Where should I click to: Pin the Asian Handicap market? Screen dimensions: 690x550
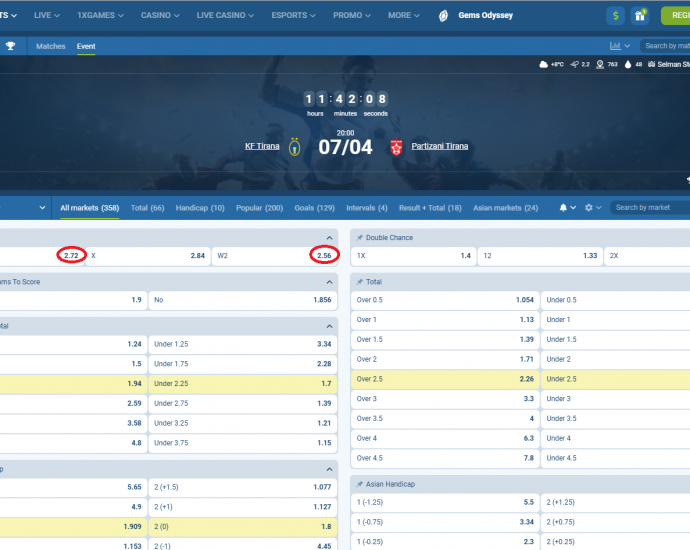coord(360,484)
